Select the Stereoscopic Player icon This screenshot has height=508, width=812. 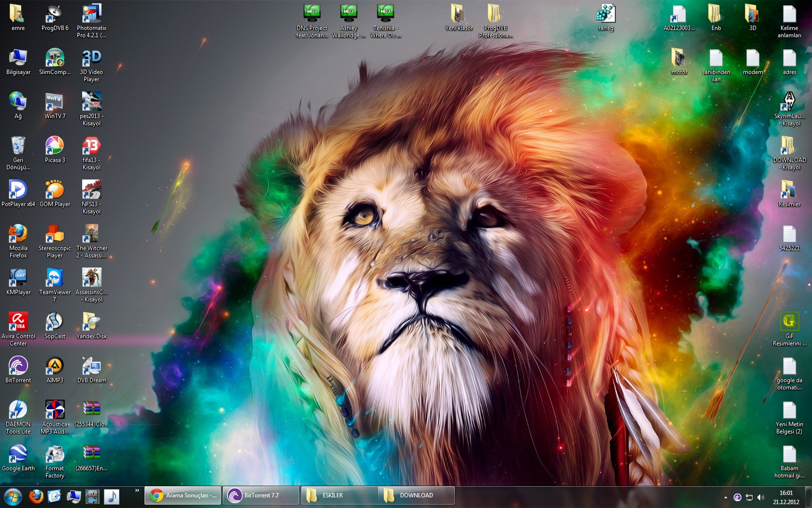click(55, 241)
